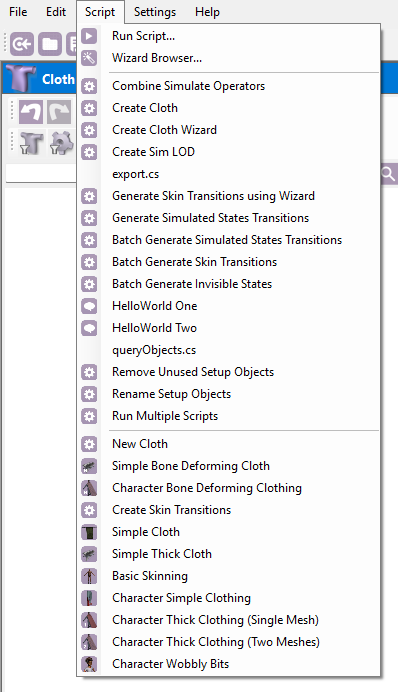The image size is (398, 692).
Task: Click the shirt filter toolbar icon
Action: [31, 143]
